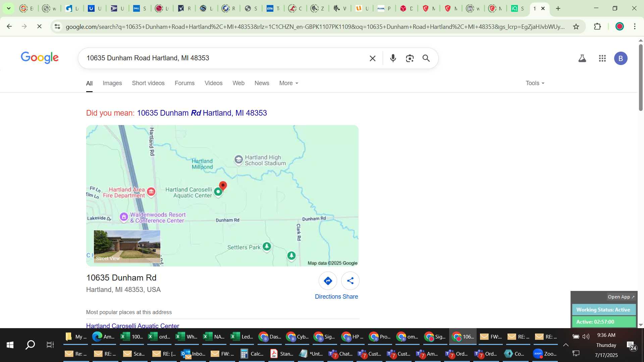The image size is (644, 362).
Task: Open the Tools dropdown
Action: (x=535, y=83)
